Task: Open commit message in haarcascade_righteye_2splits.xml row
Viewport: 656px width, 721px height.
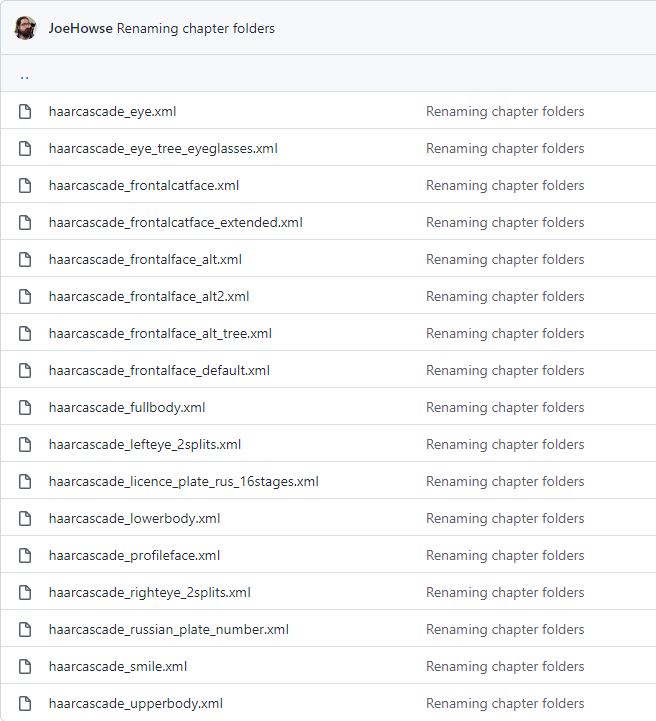Action: click(x=505, y=593)
